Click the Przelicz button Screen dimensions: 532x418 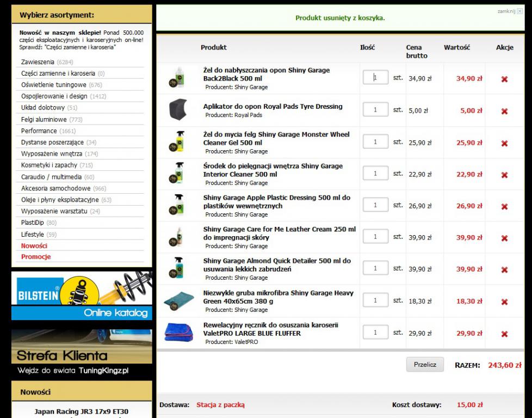pos(425,364)
